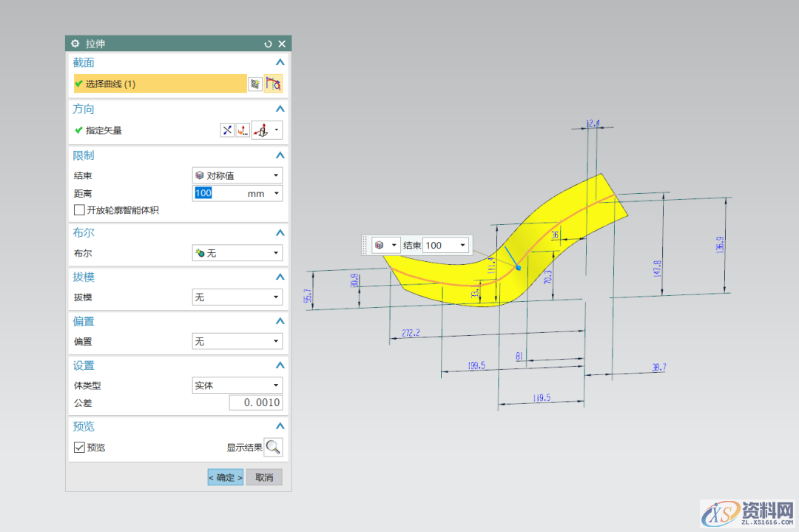The image size is (799, 532).
Task: Enable 开放轮廓智能体积 checkbox
Action: (x=80, y=210)
